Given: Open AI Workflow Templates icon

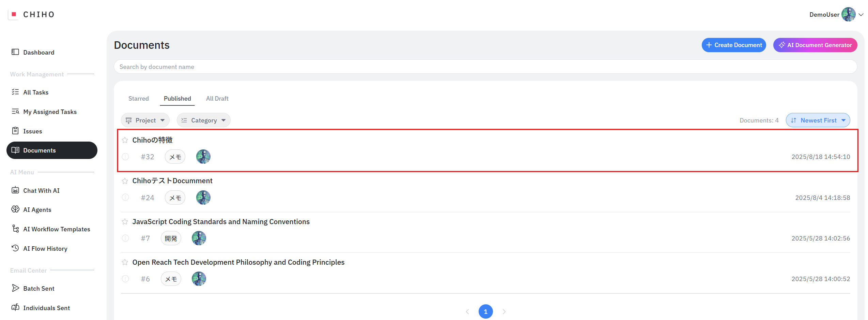Looking at the screenshot, I should tap(15, 229).
